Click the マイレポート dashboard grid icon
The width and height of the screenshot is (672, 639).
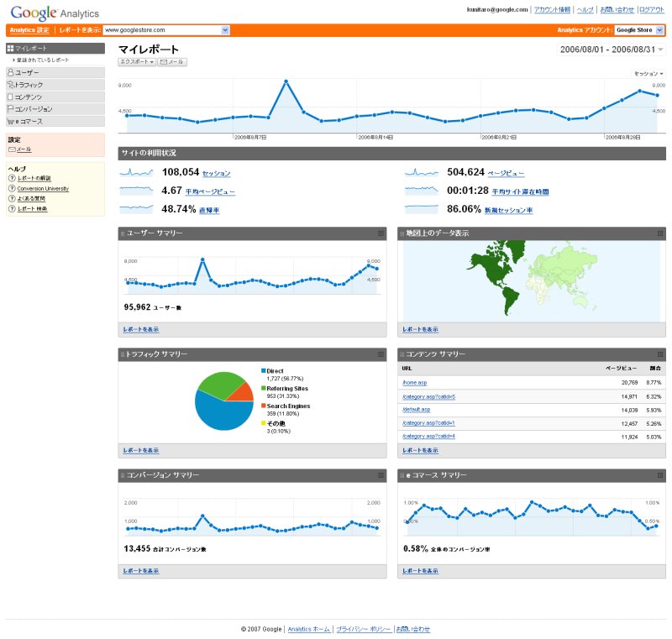tap(10, 49)
